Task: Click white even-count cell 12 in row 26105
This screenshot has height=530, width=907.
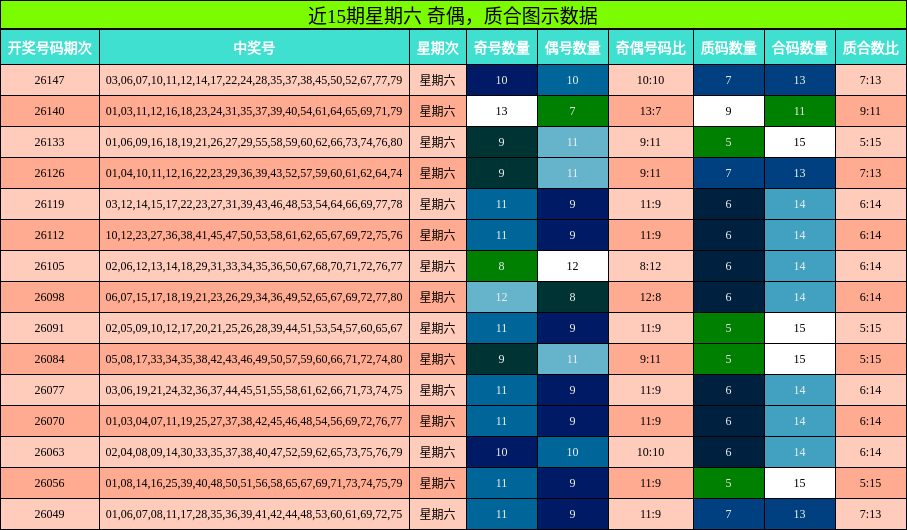Action: (573, 266)
